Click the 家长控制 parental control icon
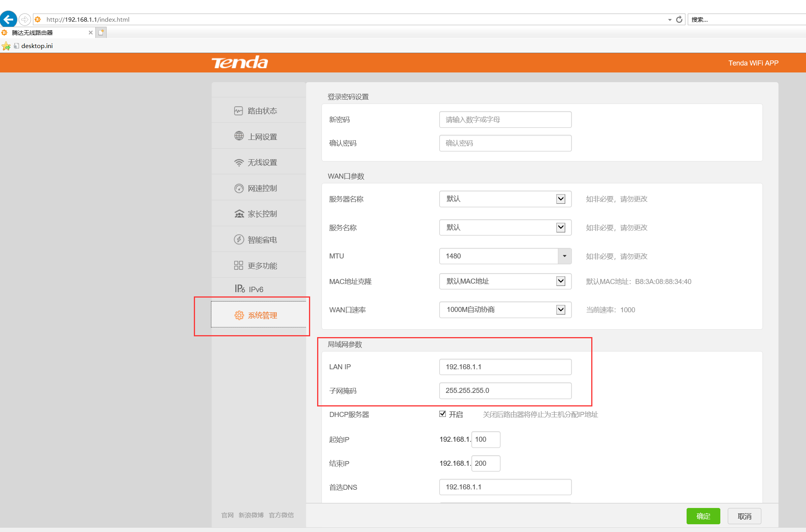Viewport: 806px width, 532px height. coord(239,214)
